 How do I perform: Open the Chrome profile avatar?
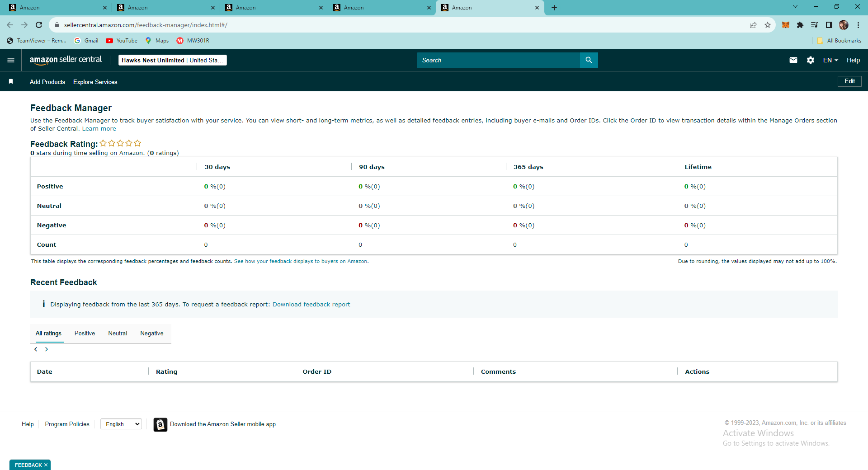tap(844, 25)
